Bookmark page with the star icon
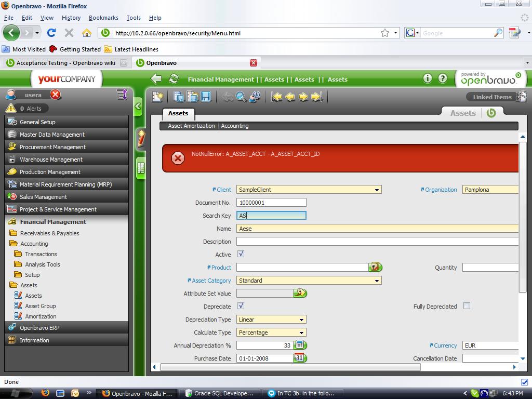This screenshot has width=532, height=399. (x=385, y=33)
